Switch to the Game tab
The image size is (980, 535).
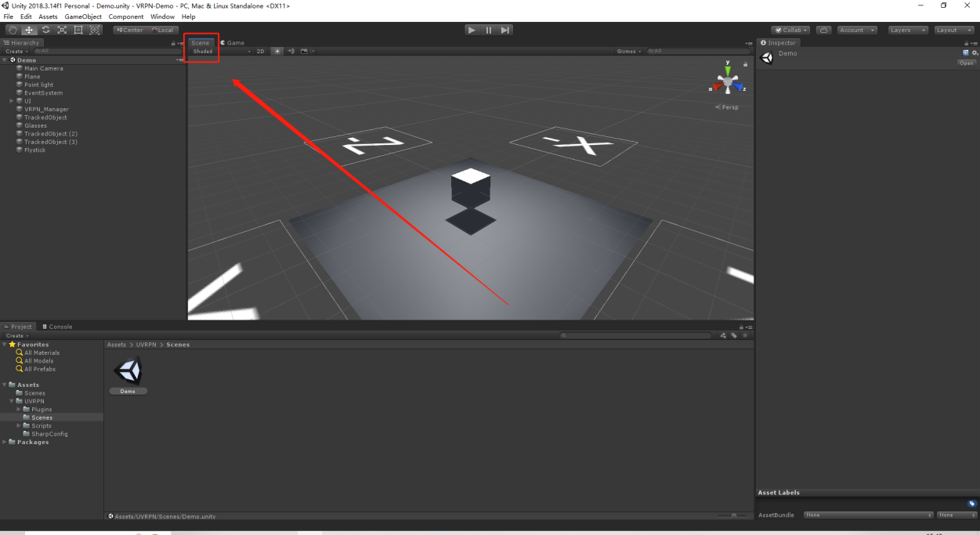coord(233,42)
